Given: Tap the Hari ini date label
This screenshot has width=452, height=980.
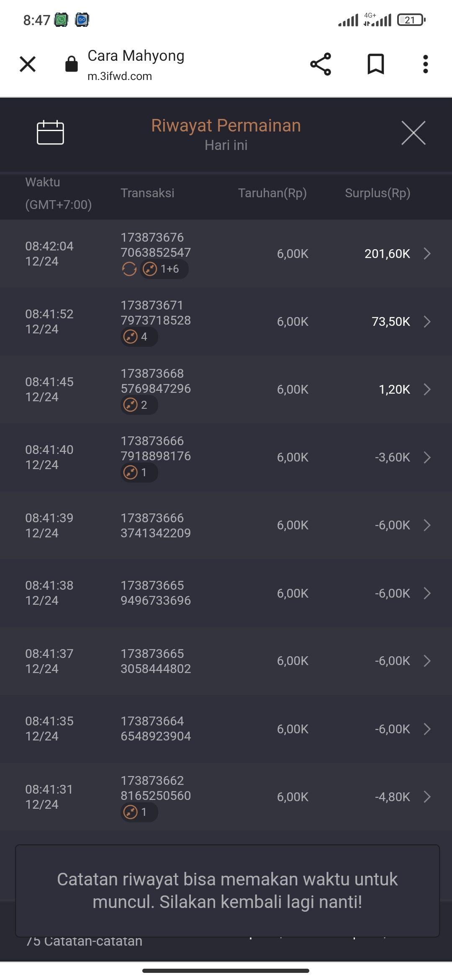Looking at the screenshot, I should point(226,145).
